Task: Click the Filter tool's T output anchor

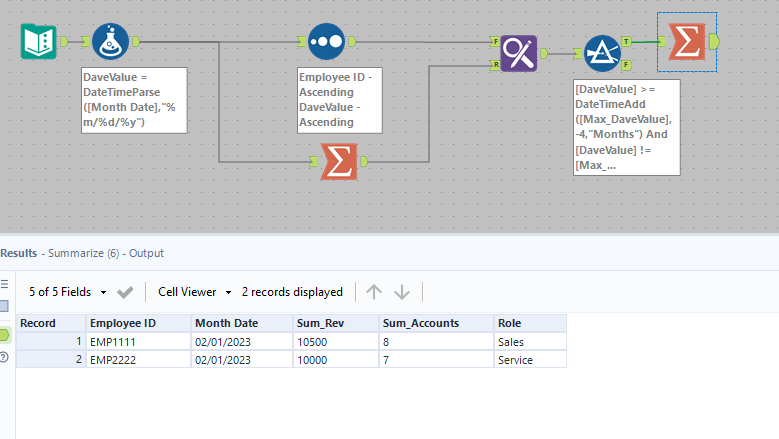Action: (626, 41)
